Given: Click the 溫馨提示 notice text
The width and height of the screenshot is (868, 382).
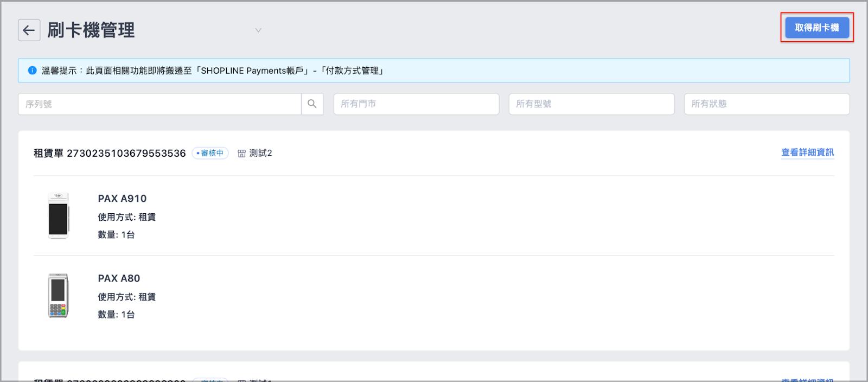Looking at the screenshot, I should click(x=213, y=71).
